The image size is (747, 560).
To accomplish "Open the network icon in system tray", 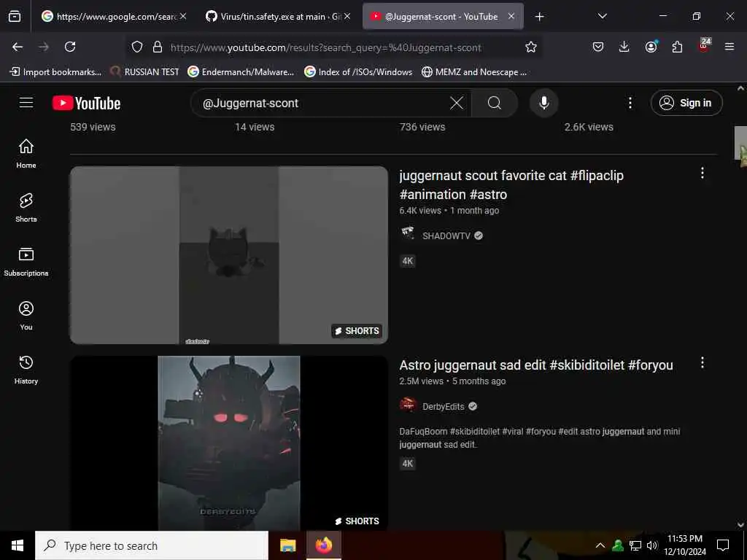I will 635,545.
